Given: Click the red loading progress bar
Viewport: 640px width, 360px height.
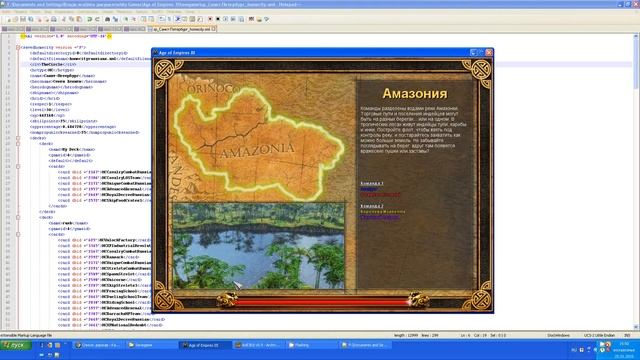Looking at the screenshot, I should (322, 302).
